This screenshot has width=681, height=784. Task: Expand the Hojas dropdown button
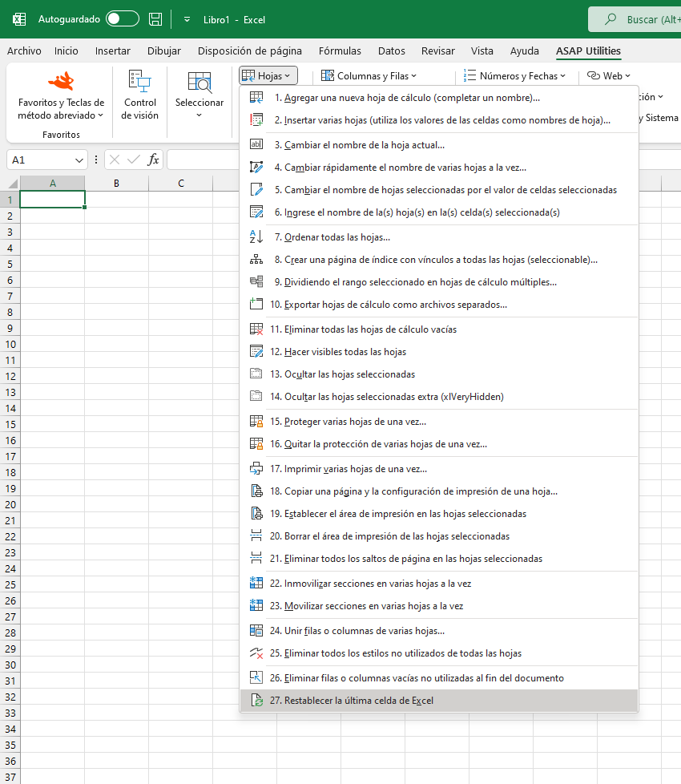point(268,75)
